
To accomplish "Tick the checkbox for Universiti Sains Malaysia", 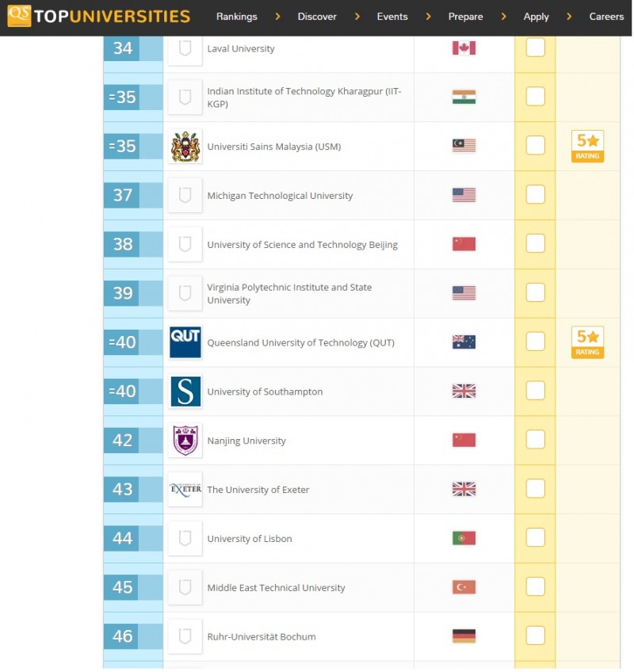I will (536, 145).
